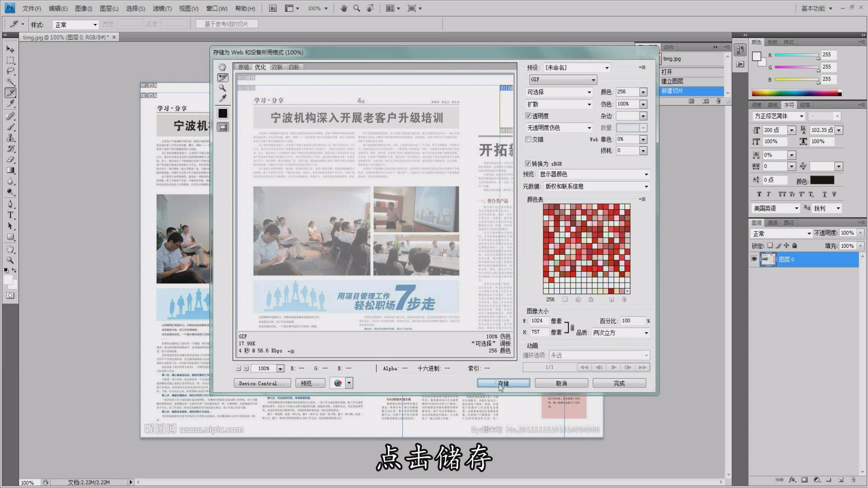
Task: Select the Brush tool
Action: tap(10, 127)
